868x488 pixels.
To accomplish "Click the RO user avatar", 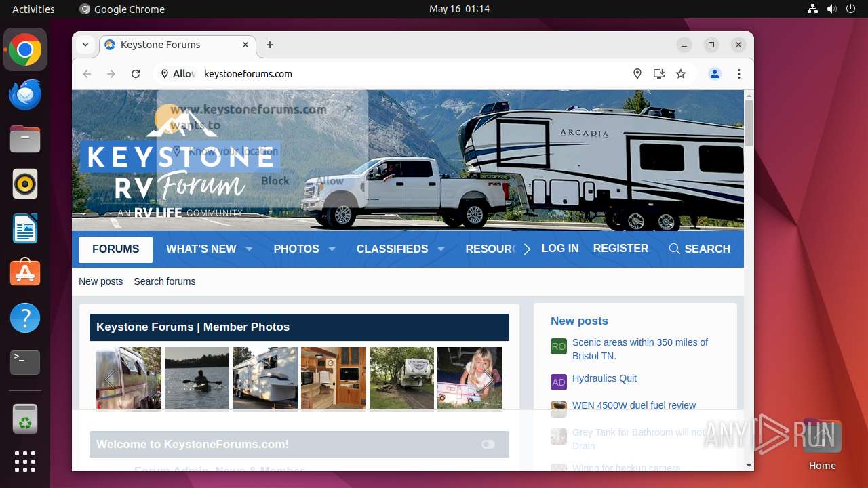I will [559, 346].
